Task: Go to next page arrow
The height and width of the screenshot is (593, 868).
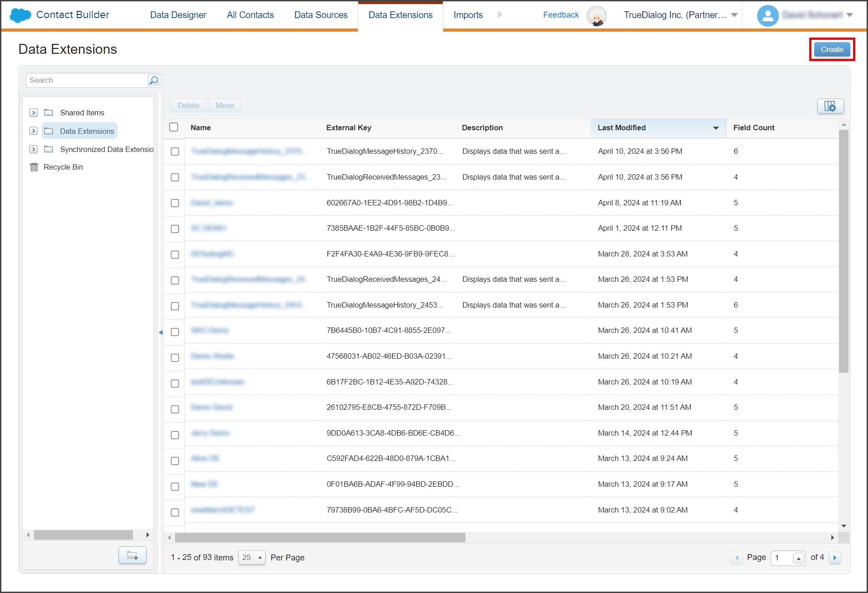Action: [835, 557]
